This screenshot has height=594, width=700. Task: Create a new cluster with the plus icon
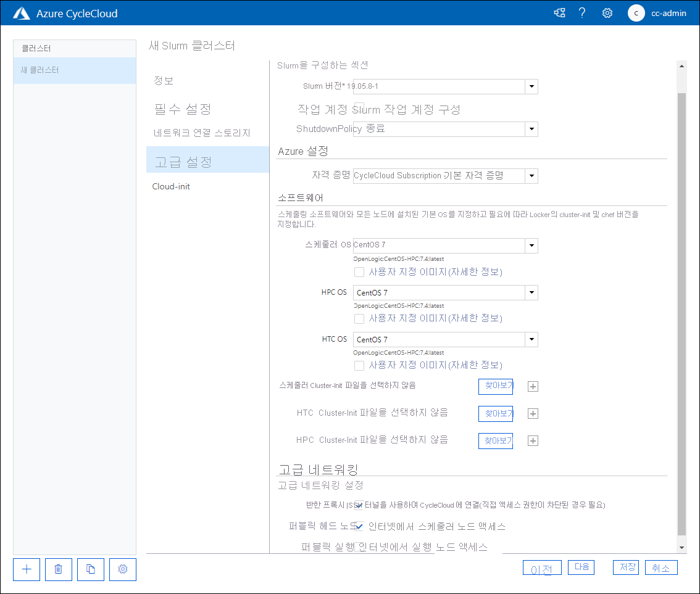pos(26,569)
